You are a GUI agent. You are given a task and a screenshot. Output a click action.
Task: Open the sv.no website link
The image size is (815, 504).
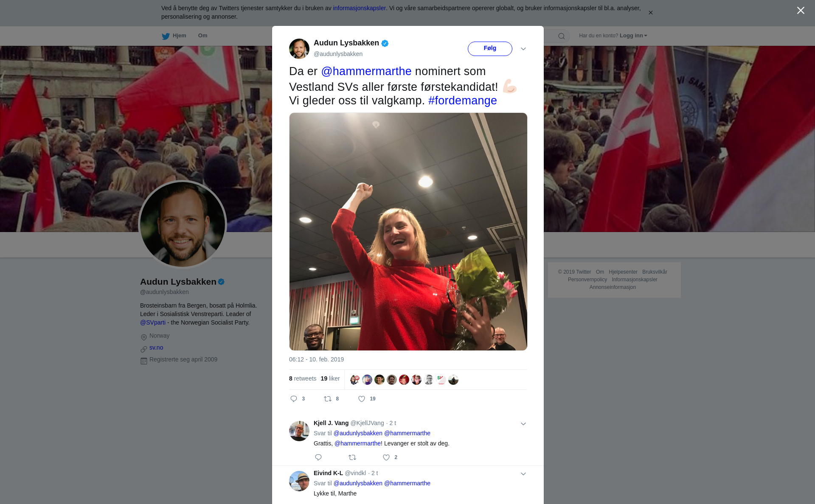tap(156, 347)
